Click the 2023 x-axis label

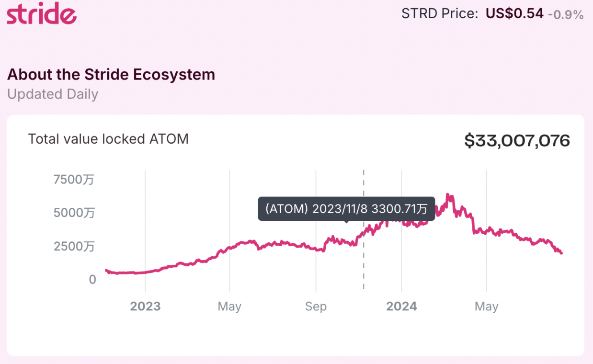click(x=145, y=307)
